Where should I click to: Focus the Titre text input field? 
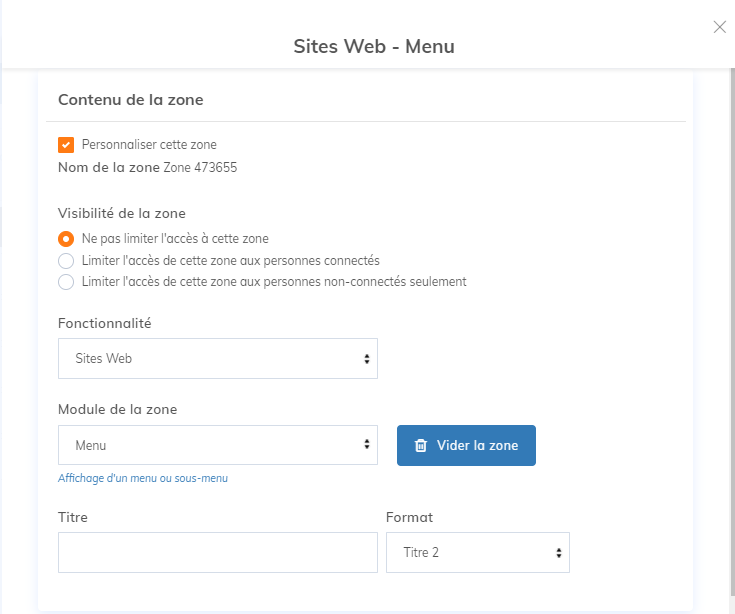217,553
